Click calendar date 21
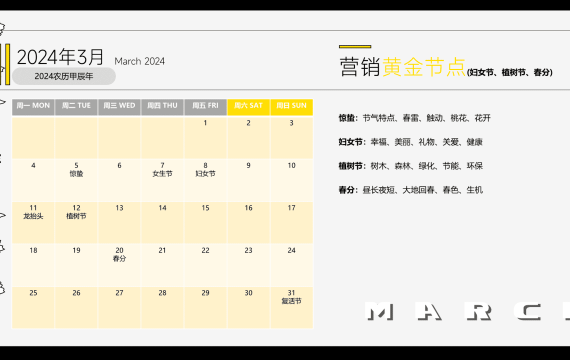Viewport: 570px width, 360px height. coord(162,251)
